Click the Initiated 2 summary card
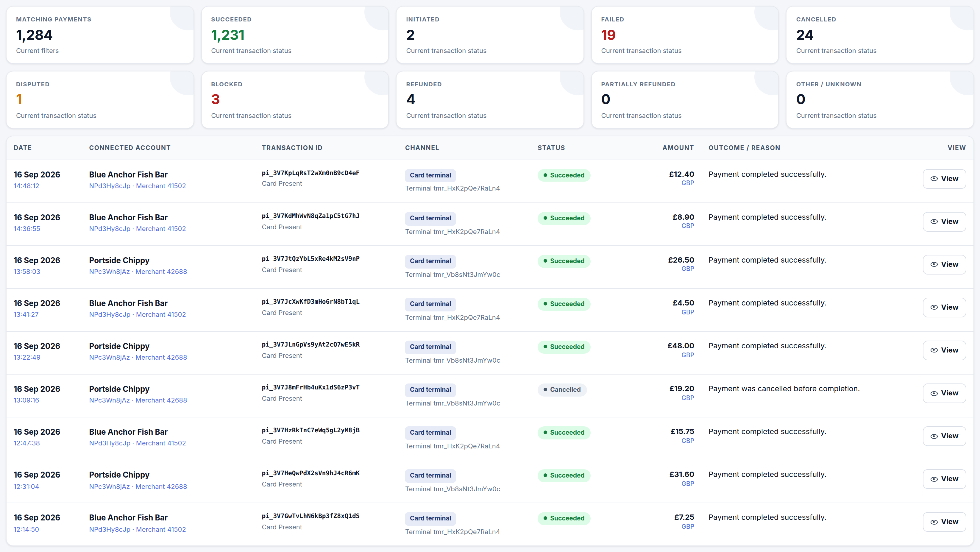Screen dimensions: 980x552 (x=490, y=35)
